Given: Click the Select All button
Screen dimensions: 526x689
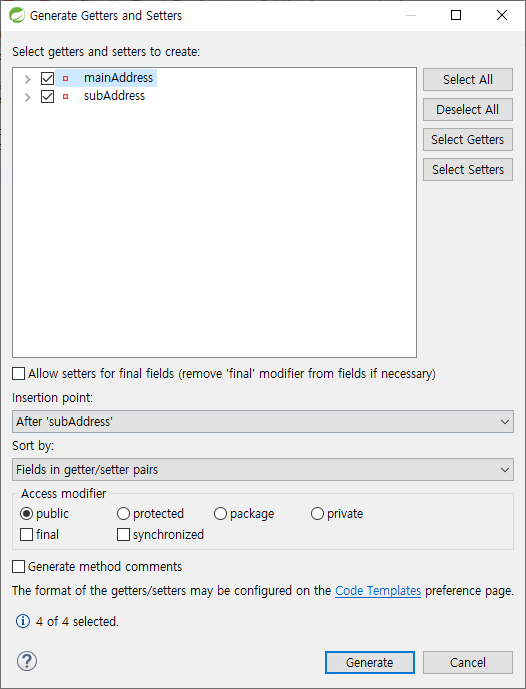Looking at the screenshot, I should coord(468,80).
